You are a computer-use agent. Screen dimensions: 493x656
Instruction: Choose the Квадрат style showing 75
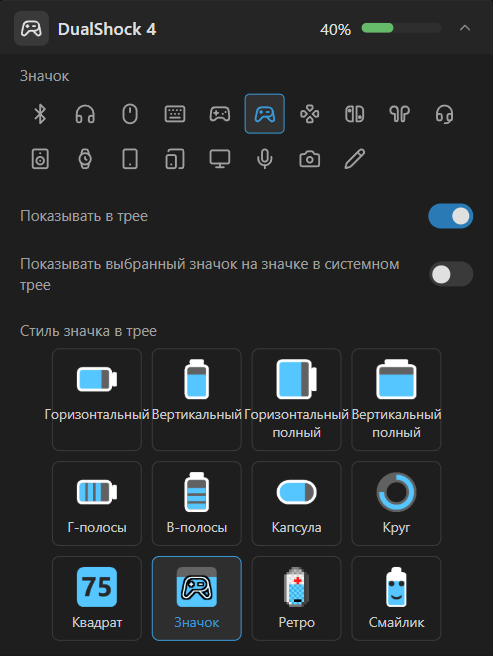[97, 599]
